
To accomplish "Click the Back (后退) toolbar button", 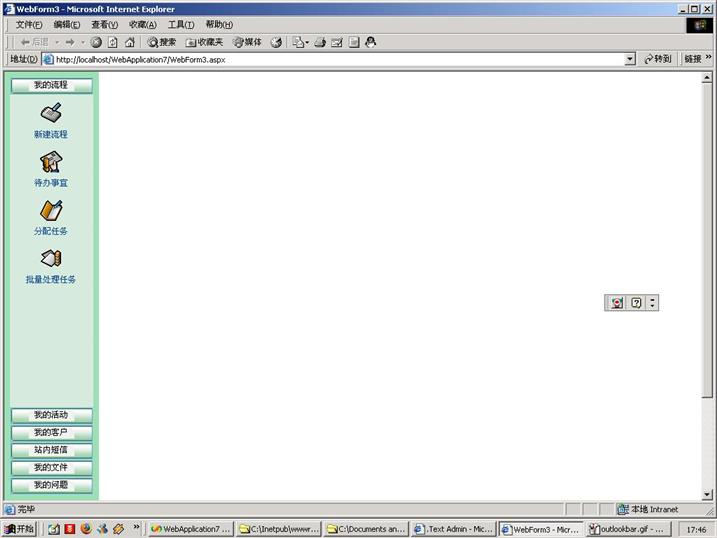I will 35,42.
